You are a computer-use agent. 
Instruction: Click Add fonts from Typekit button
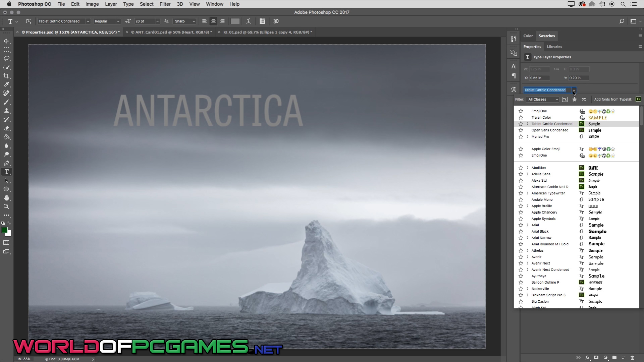pos(638,99)
